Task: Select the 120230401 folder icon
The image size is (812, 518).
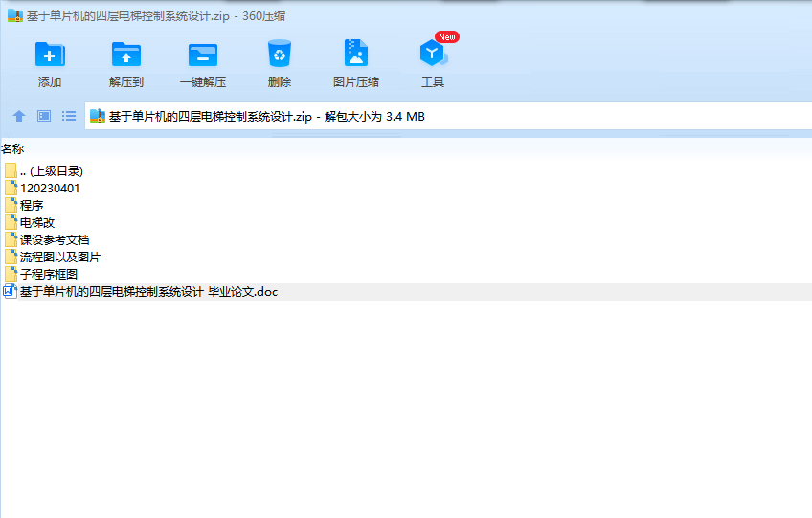Action: tap(11, 188)
